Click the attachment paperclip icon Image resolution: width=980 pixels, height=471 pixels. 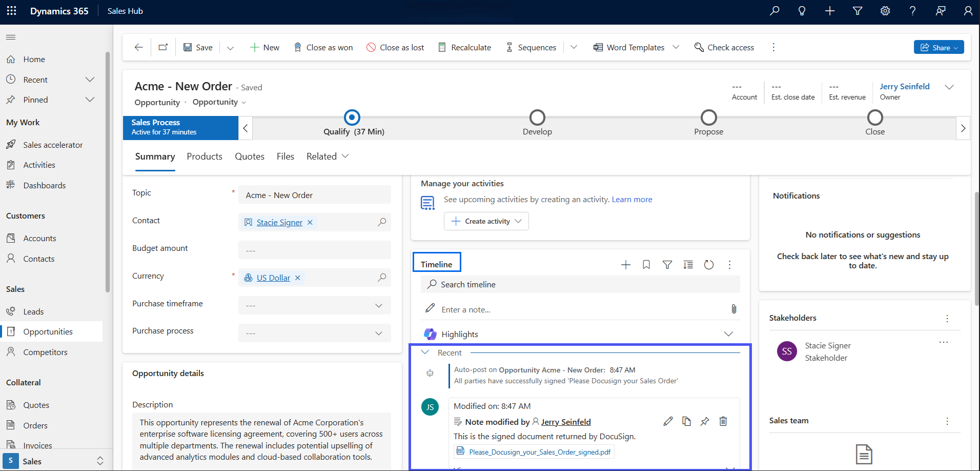(x=733, y=309)
